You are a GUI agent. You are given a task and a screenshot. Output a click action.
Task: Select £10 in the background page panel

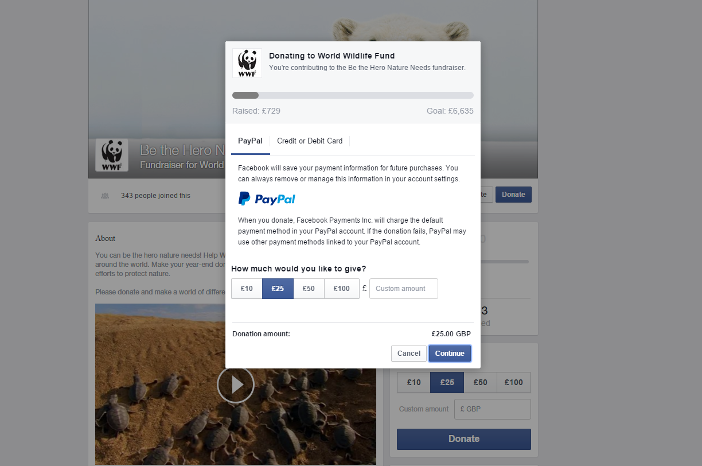414,382
